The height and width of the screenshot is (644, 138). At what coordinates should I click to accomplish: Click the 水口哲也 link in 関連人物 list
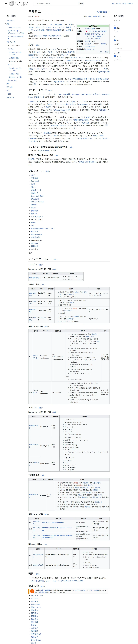(x=35, y=598)
